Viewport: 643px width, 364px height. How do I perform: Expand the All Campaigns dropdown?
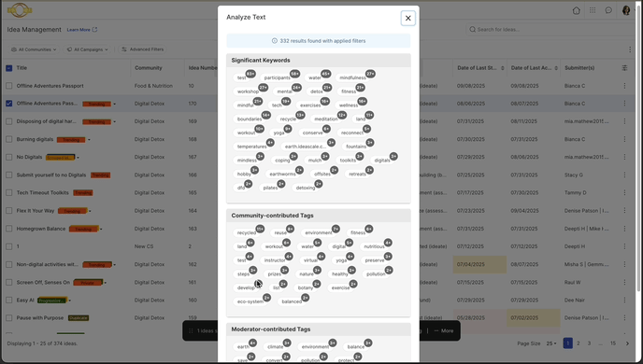pyautogui.click(x=87, y=49)
